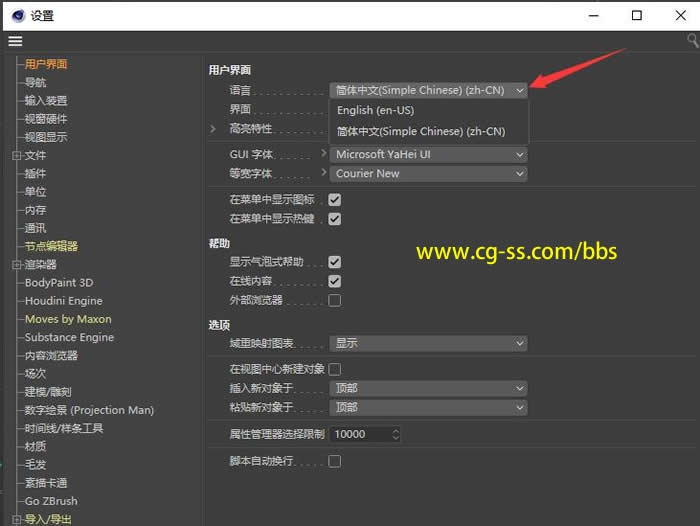Click the stepper arrows beside 10000
Screen dimensions: 700x526
(x=396, y=435)
